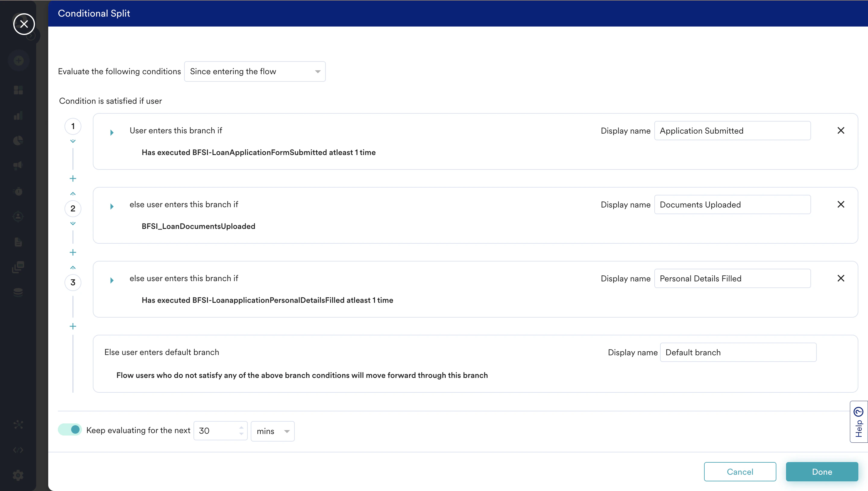Move branch 1 down with the chevron
The height and width of the screenshot is (491, 868).
tap(73, 141)
